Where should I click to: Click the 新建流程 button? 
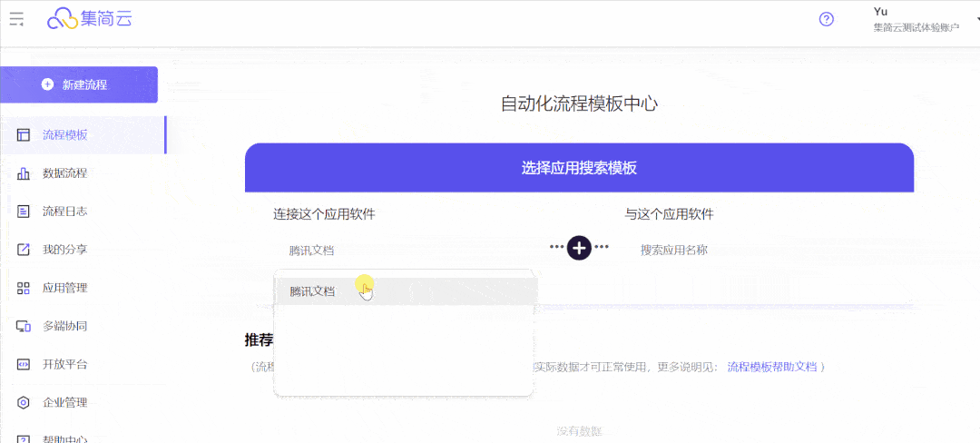point(79,84)
